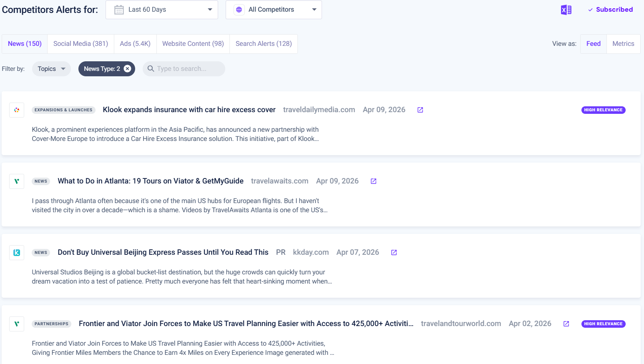Image resolution: width=644 pixels, height=364 pixels.
Task: Select the Feed view
Action: 594,44
